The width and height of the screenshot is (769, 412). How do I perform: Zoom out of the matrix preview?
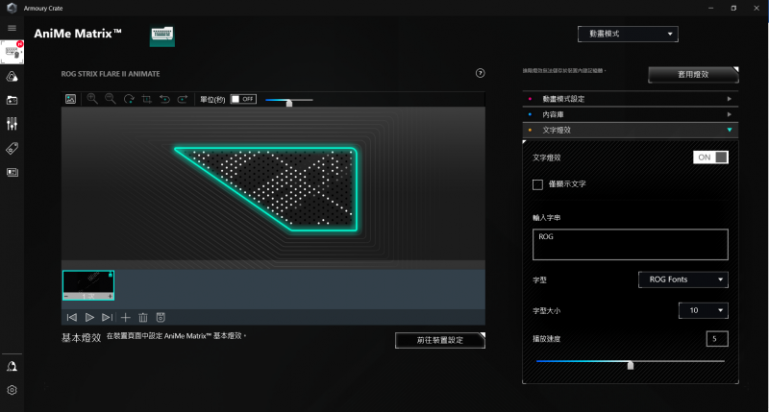click(x=110, y=99)
